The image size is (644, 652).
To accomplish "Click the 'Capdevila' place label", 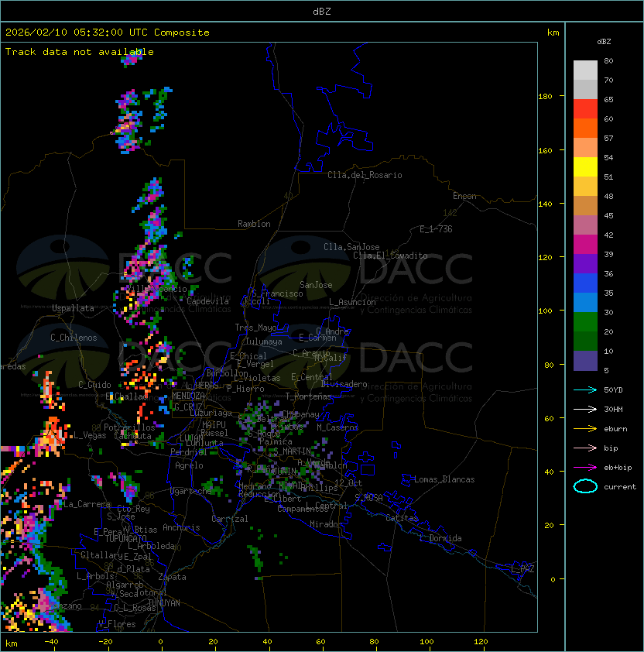I will [x=207, y=301].
